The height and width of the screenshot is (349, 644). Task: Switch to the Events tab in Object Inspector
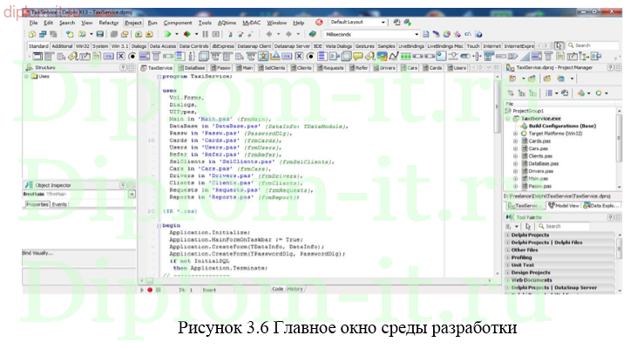(59, 204)
